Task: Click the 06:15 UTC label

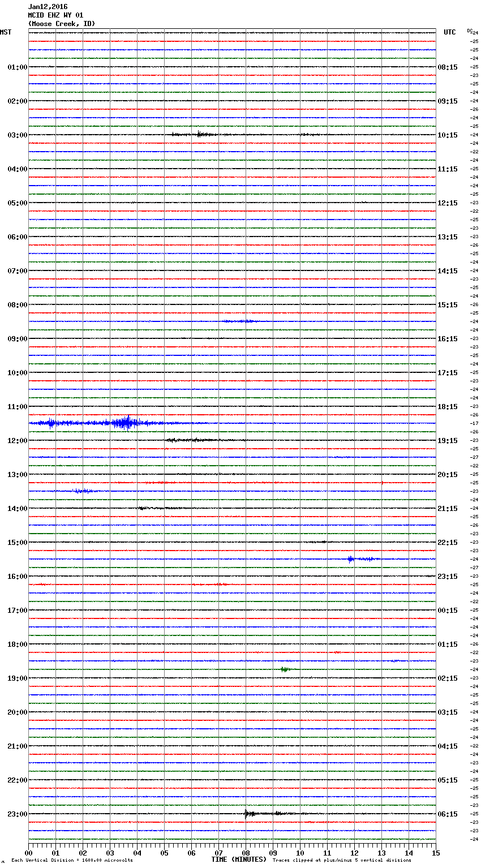Action: pyautogui.click(x=448, y=814)
